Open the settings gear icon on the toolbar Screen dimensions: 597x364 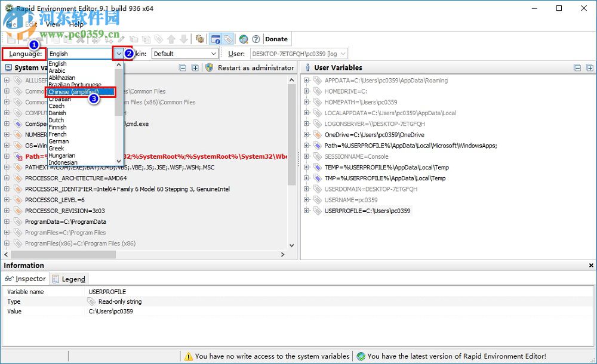[199, 39]
